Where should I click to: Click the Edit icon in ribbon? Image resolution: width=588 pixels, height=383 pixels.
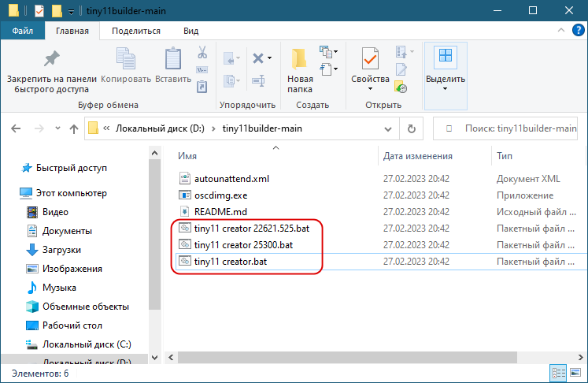click(x=401, y=69)
